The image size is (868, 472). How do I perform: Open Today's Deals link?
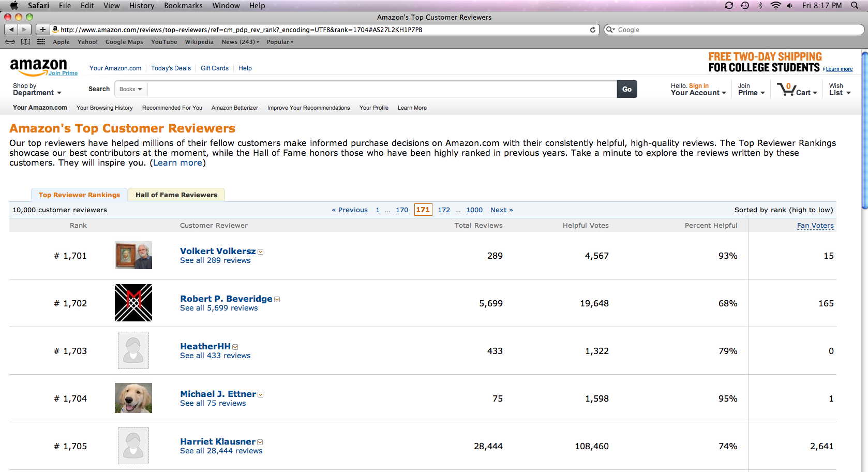click(x=171, y=68)
